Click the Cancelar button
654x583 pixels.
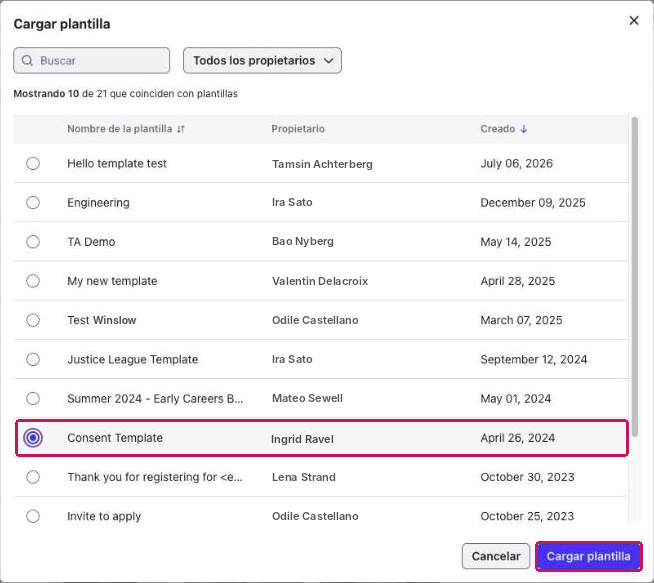tap(496, 556)
